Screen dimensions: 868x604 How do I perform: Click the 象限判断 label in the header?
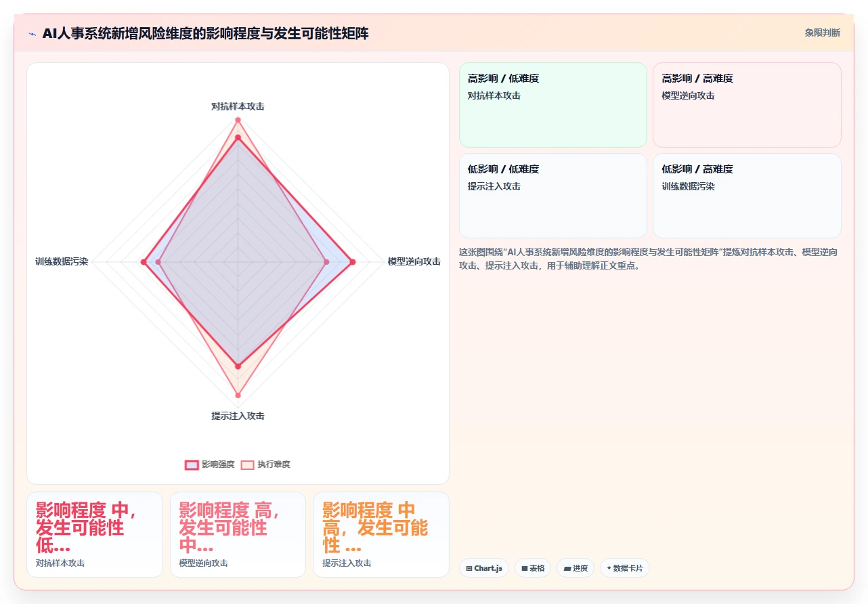point(823,33)
